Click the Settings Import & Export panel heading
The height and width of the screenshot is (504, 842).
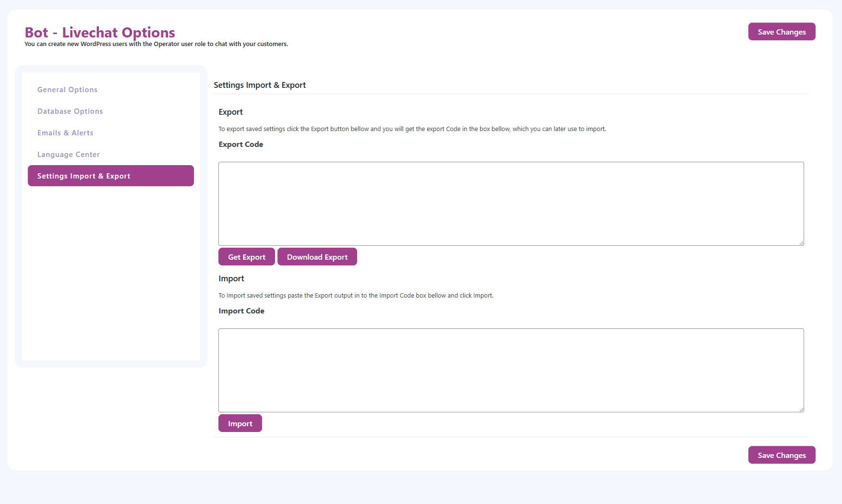[x=259, y=85]
